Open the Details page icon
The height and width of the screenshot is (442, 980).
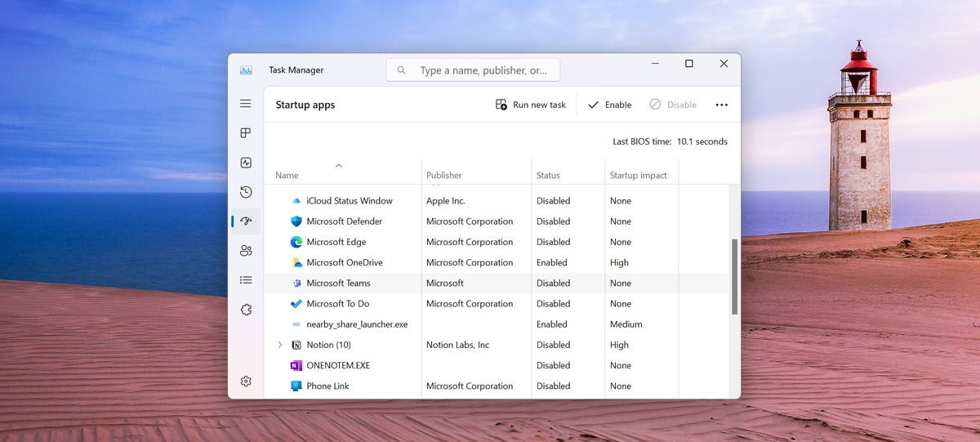(x=246, y=280)
